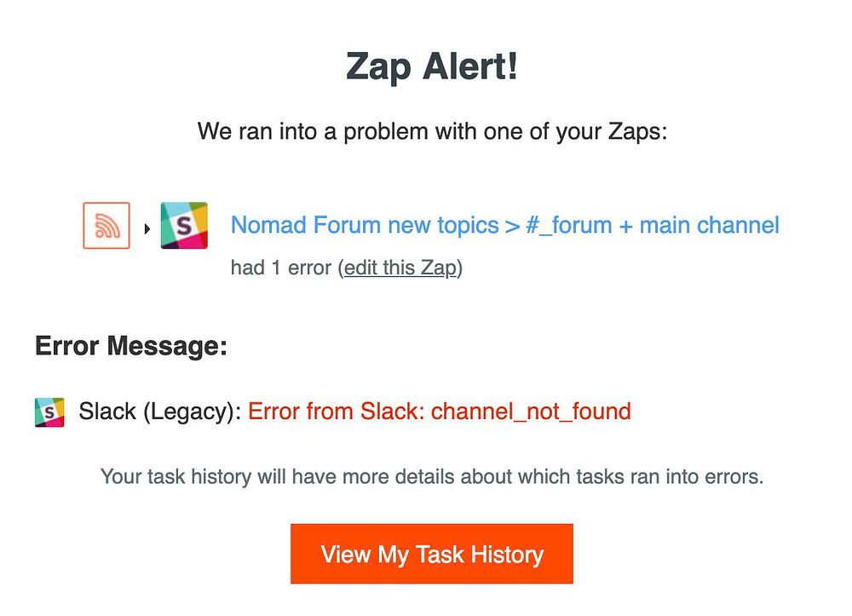Click the 'channel_not_found' error code
Image resolution: width=852 pixels, height=616 pixels.
531,412
